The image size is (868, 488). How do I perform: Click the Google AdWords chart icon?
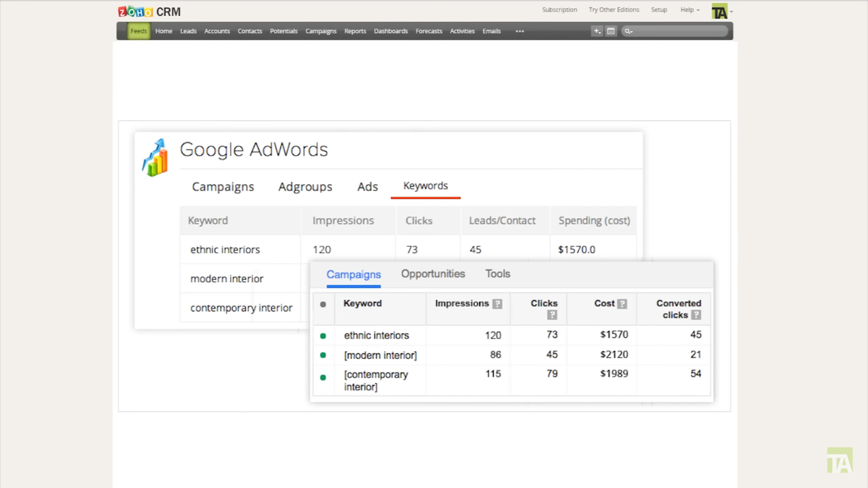155,157
